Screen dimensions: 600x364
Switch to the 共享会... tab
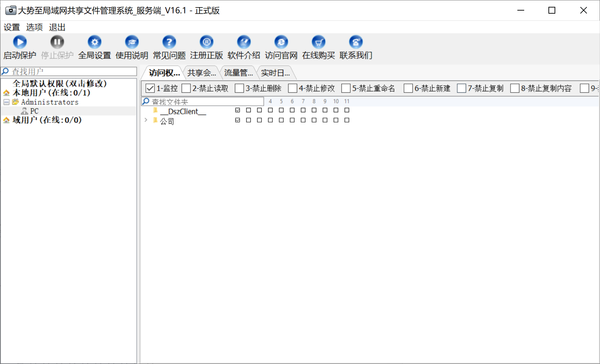click(201, 73)
